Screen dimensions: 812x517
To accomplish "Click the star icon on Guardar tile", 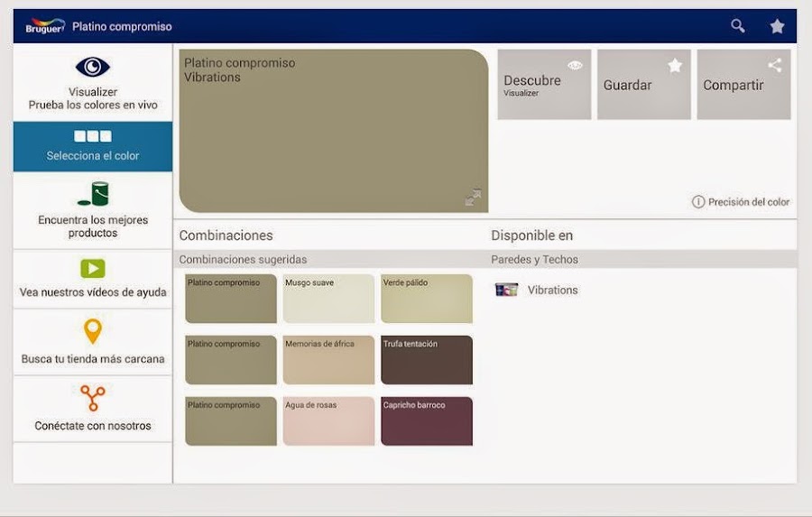I will coord(675,65).
